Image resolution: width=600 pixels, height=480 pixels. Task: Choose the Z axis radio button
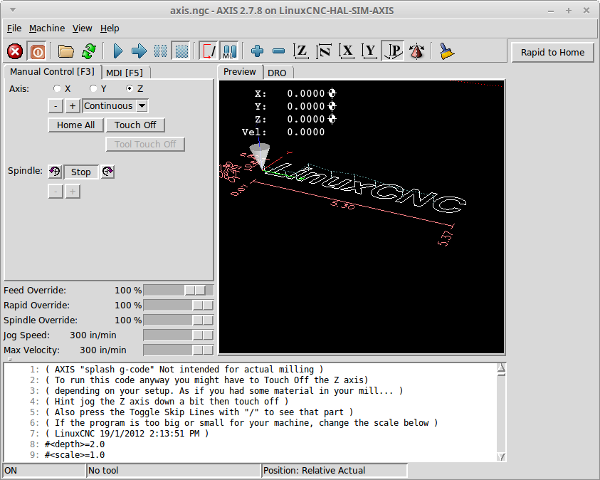click(x=129, y=89)
